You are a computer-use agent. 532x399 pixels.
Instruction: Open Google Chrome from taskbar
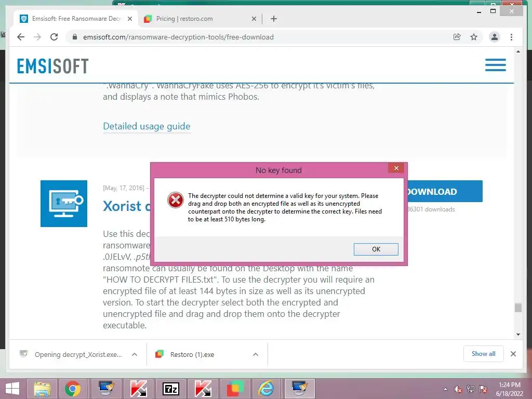73,389
